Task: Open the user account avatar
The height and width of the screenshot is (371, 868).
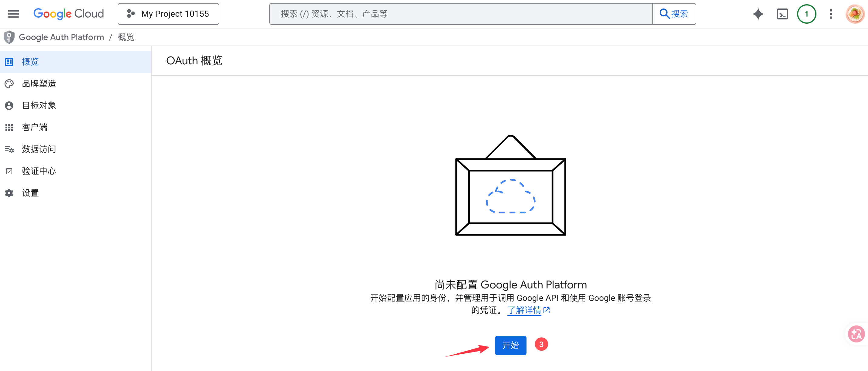Action: pyautogui.click(x=855, y=14)
